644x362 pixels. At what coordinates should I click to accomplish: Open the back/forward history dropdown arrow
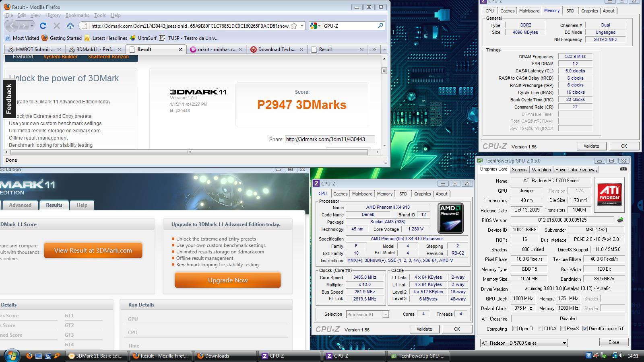pyautogui.click(x=32, y=26)
